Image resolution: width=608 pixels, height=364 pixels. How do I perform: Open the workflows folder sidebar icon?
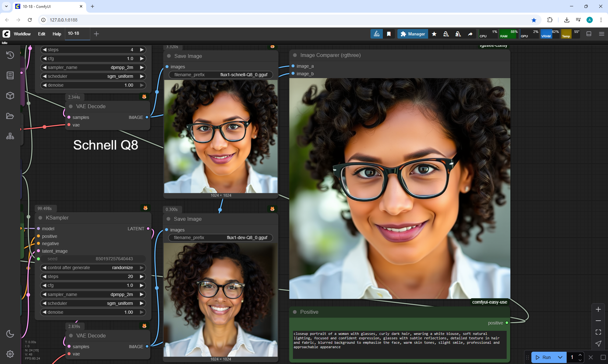coord(10,116)
